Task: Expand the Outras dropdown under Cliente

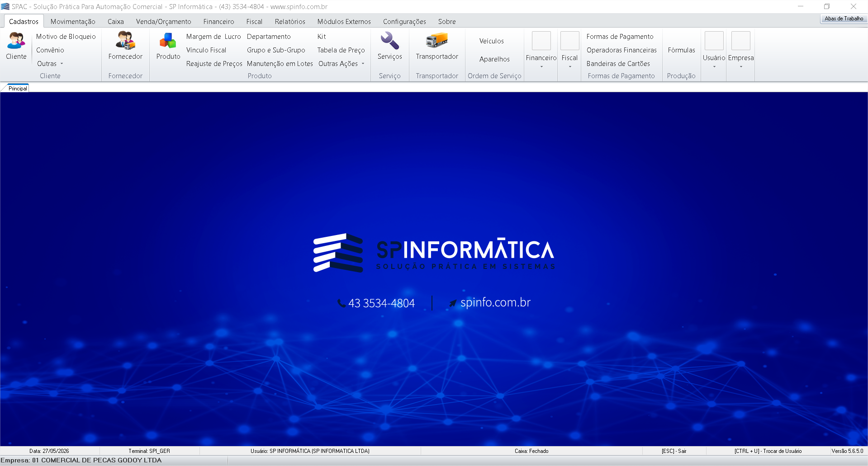Action: [x=50, y=64]
